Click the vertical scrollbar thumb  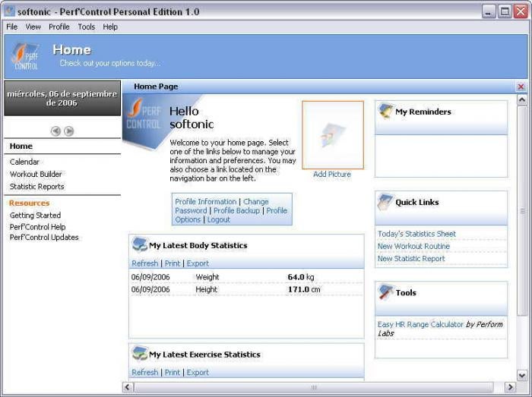pos(522,211)
